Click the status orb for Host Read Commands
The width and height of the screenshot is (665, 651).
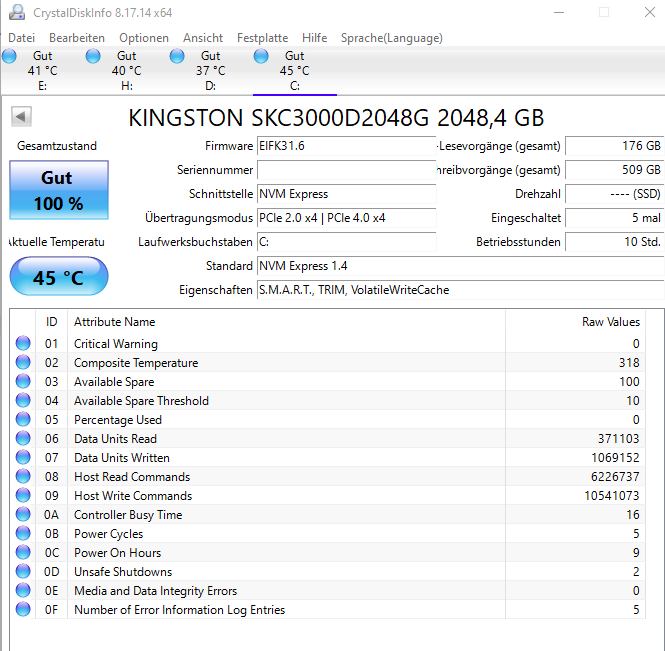pyautogui.click(x=23, y=476)
